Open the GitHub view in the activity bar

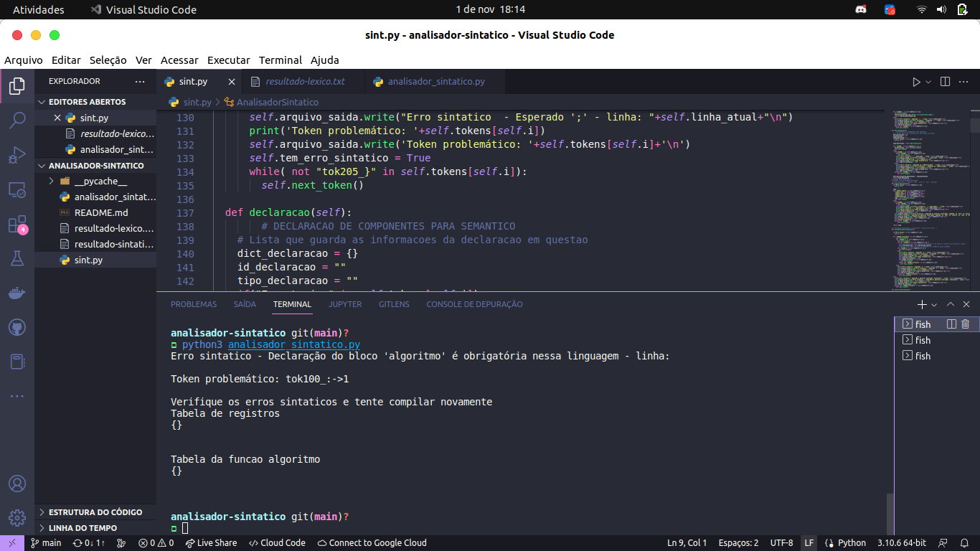(17, 326)
